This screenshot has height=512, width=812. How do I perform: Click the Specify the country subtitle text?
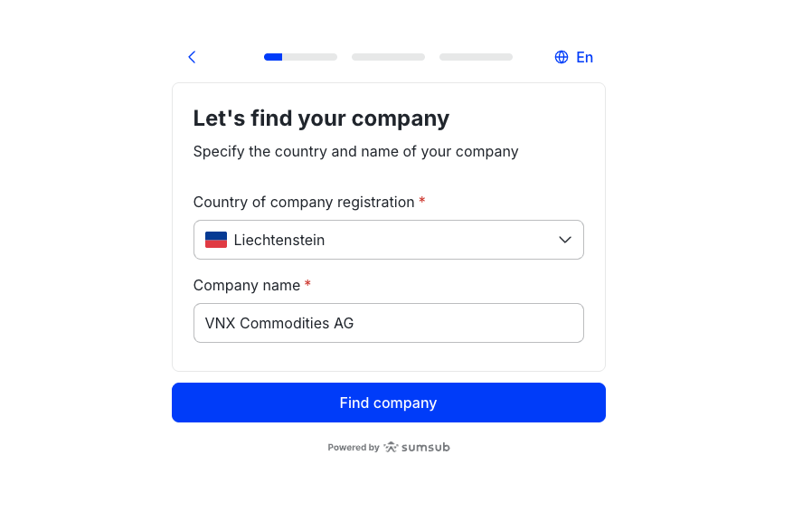pos(355,151)
